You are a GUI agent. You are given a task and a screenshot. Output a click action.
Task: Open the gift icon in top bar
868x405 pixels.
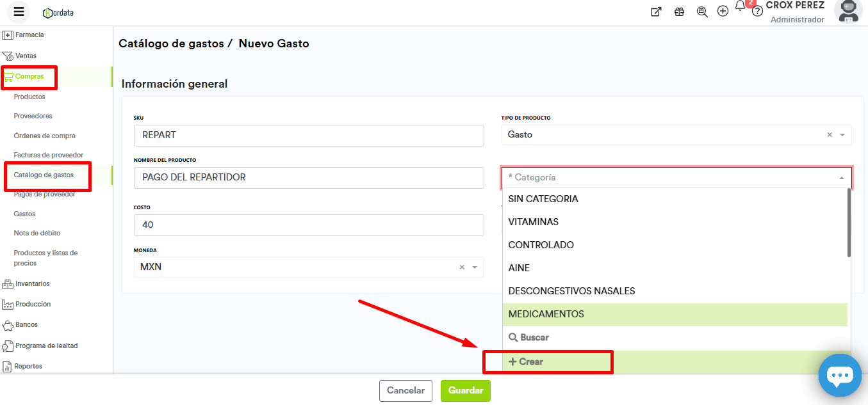click(x=679, y=12)
